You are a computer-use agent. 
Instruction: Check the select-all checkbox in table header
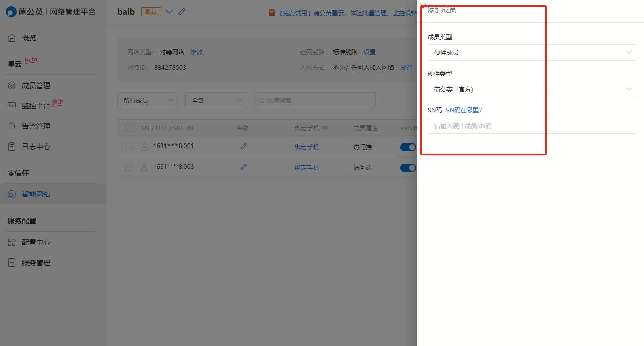(x=129, y=128)
